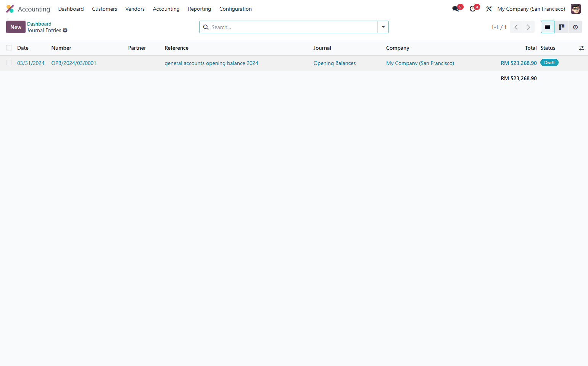Click footer sum RM 523,268.90
The width and height of the screenshot is (588, 366).
[519, 78]
